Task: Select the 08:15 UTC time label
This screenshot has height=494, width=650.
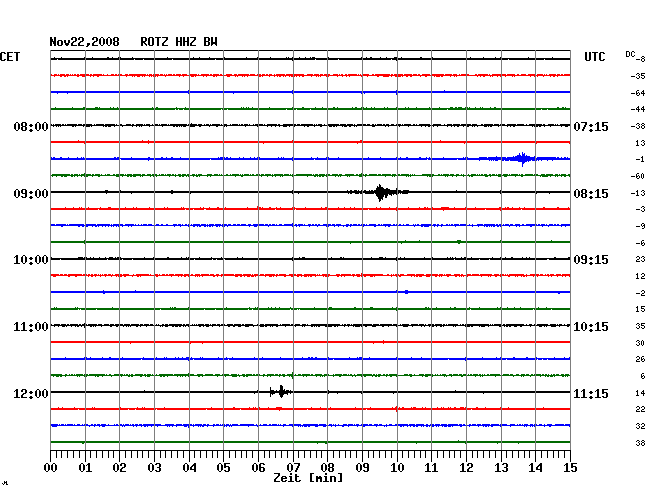Action: (591, 194)
